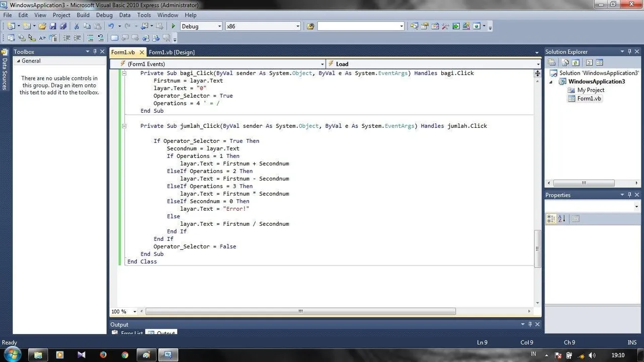
Task: Click the Navigate Backward icon
Action: point(145,26)
